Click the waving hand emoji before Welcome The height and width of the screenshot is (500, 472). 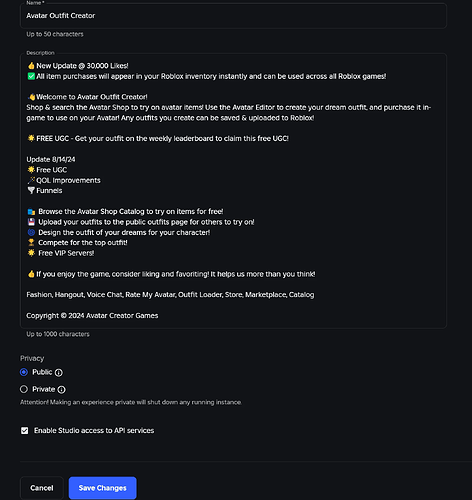click(x=32, y=97)
